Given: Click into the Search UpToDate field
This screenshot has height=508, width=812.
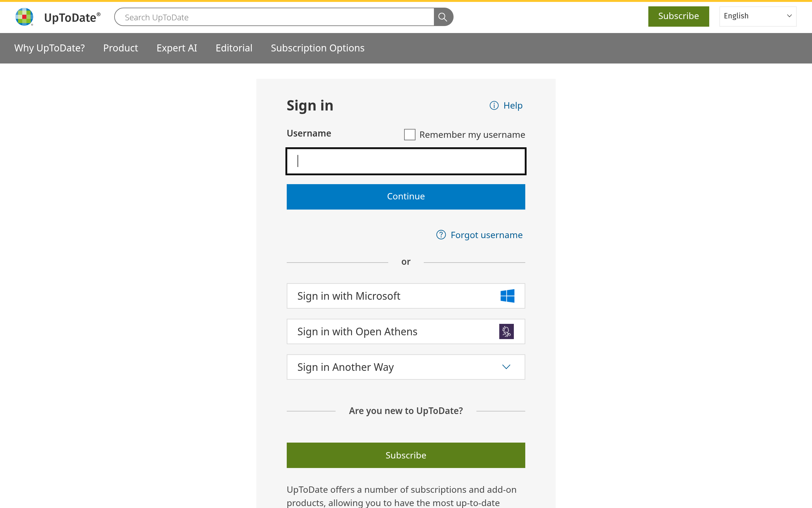Looking at the screenshot, I should click(274, 17).
